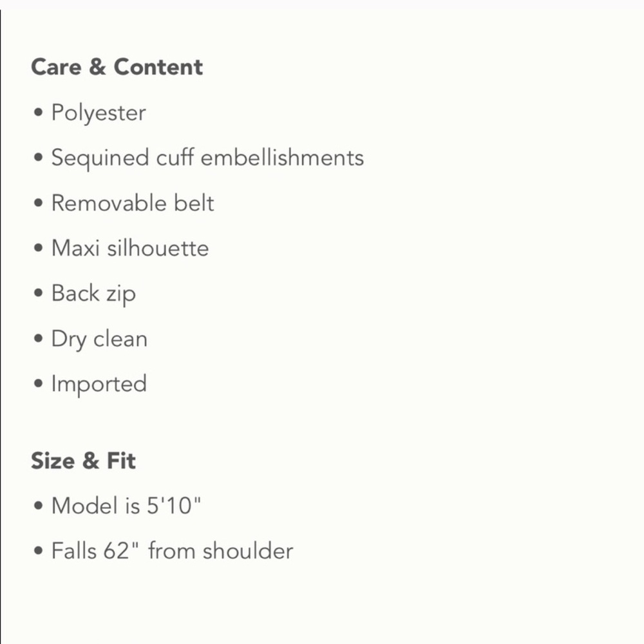Viewport: 644px width, 644px height.
Task: Select the Model is 5'10" text
Action: (x=126, y=505)
